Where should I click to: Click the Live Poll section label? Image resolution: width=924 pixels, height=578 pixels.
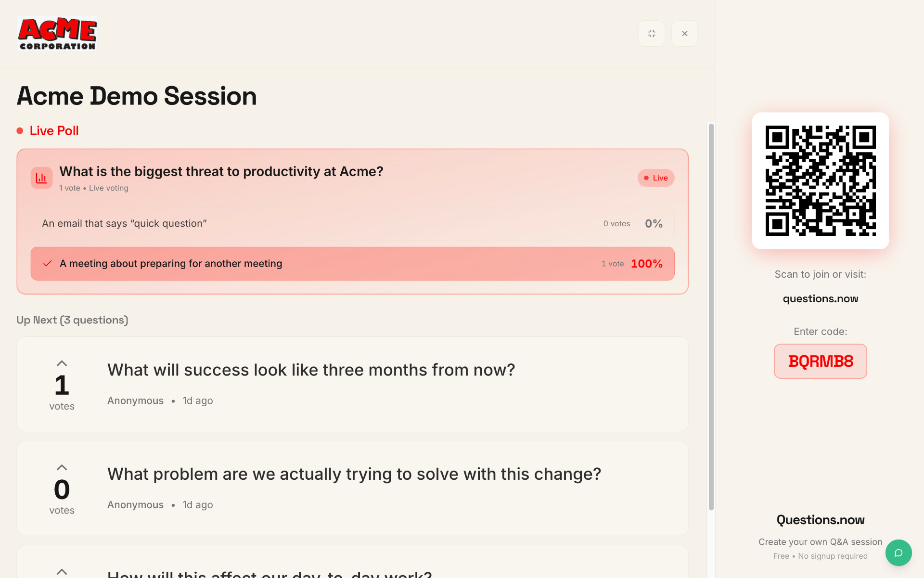pyautogui.click(x=54, y=131)
